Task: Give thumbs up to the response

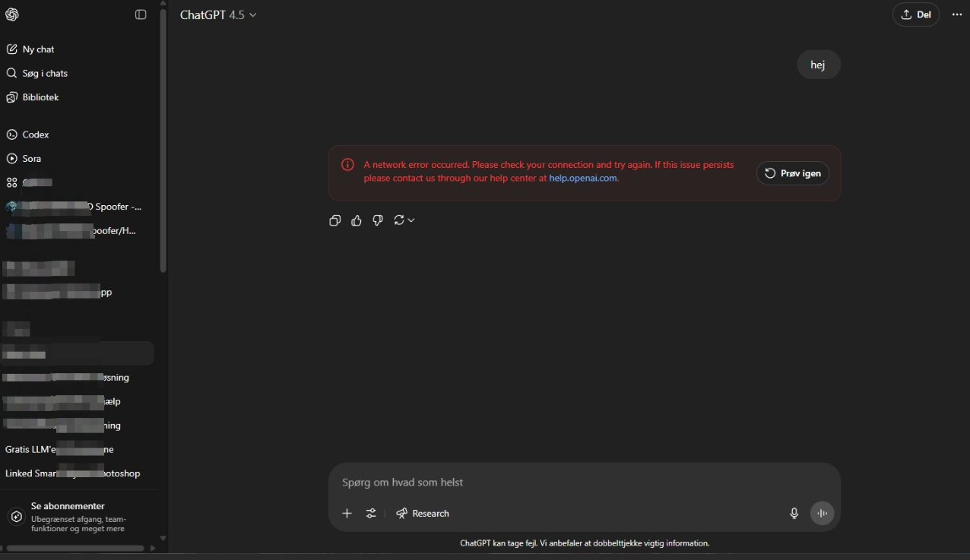Action: (x=357, y=220)
